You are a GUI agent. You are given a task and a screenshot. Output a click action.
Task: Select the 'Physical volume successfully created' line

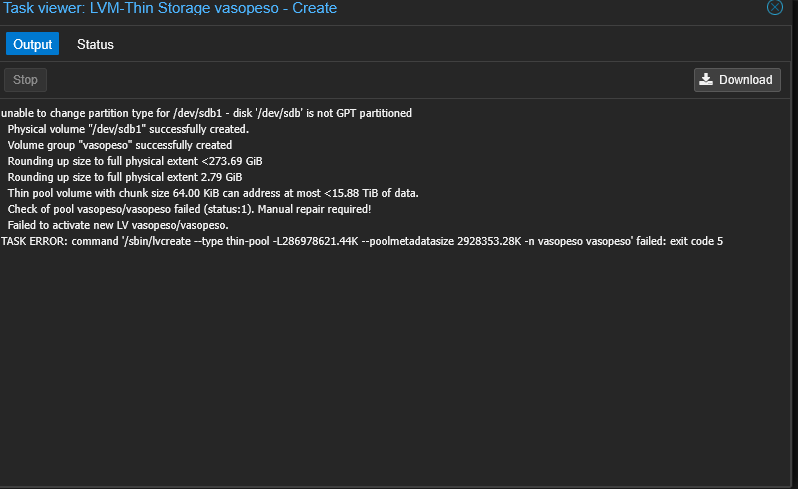point(128,129)
